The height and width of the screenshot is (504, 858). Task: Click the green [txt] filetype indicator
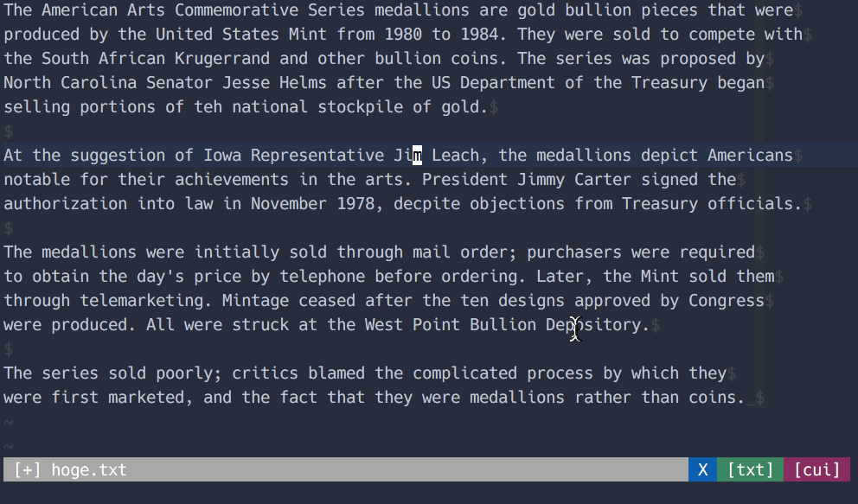[750, 469]
